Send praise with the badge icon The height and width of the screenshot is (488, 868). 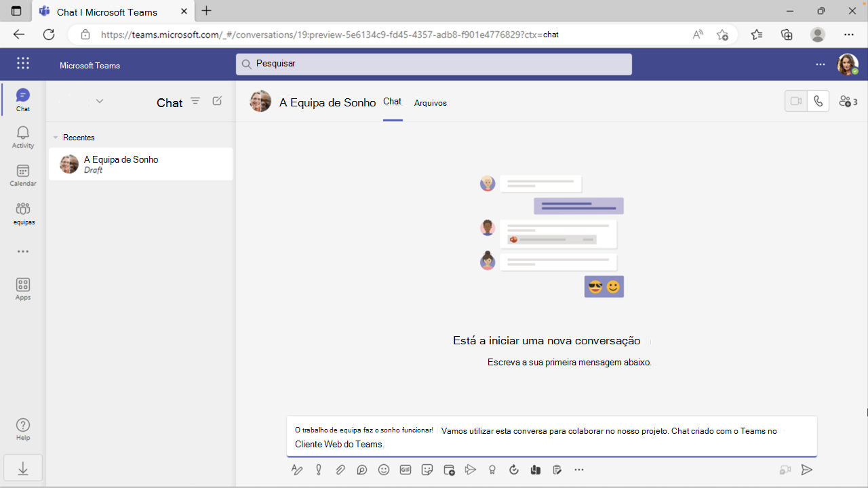coord(492,470)
